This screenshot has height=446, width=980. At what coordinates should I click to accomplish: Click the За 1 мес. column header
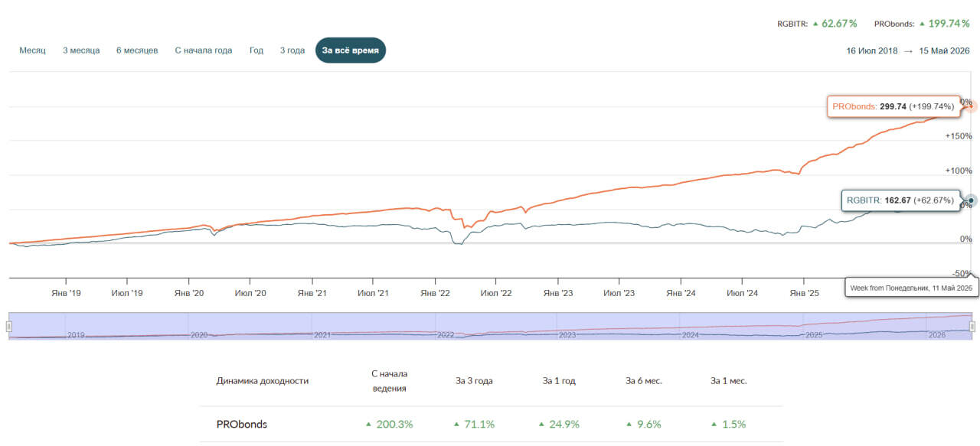[x=729, y=380]
